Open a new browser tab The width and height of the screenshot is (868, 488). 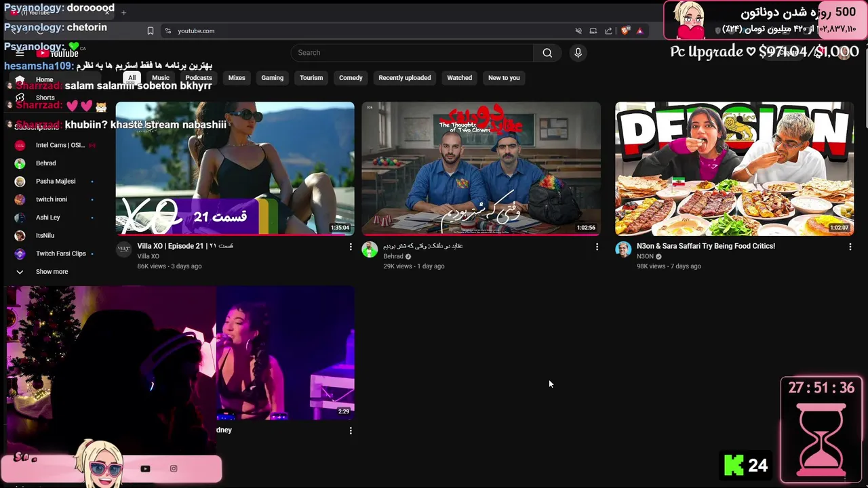(123, 12)
